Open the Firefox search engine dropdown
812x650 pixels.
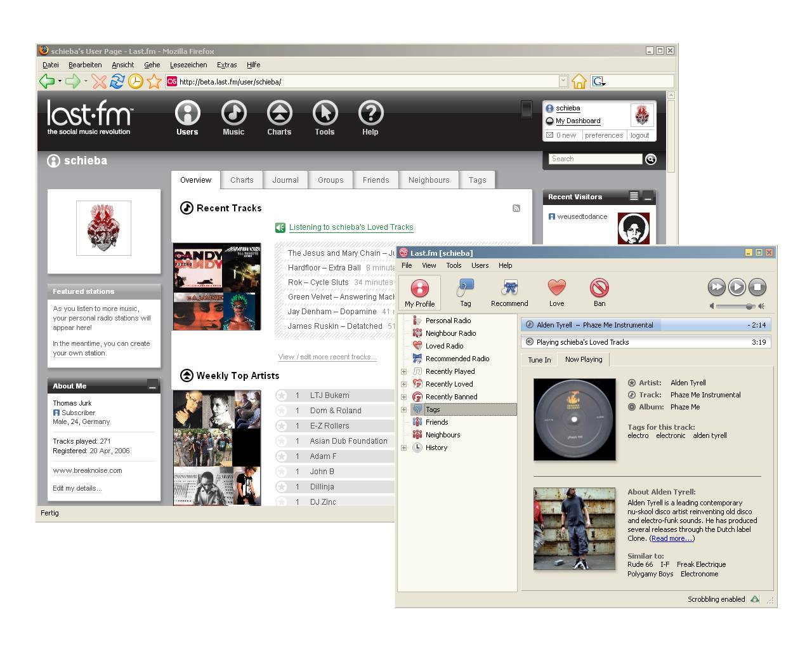pos(599,81)
